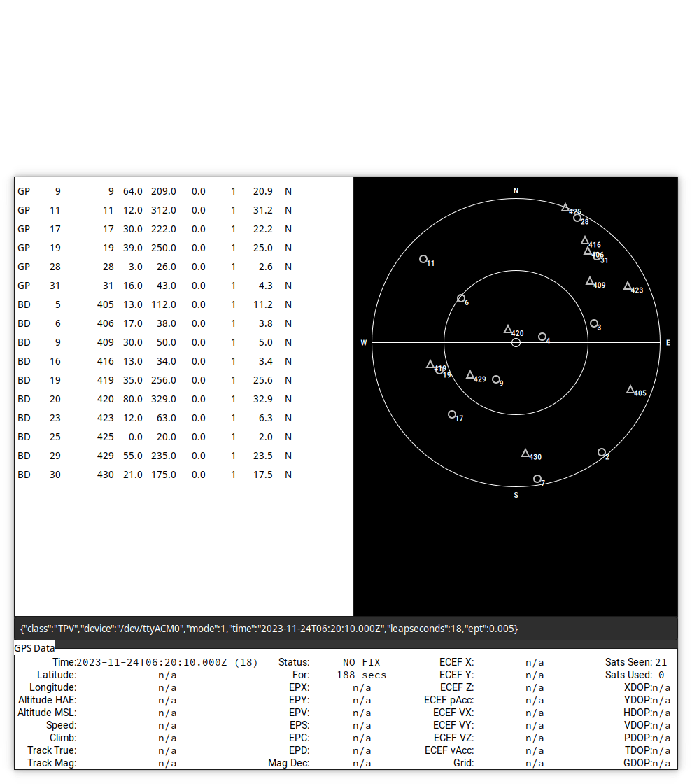The width and height of the screenshot is (692, 784).
Task: Click the skyview center point circle
Action: 516,342
